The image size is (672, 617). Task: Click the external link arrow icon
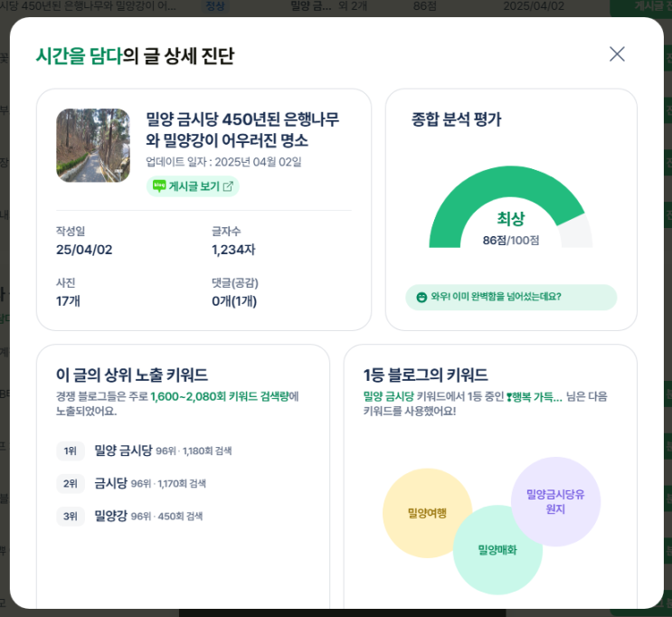click(x=228, y=186)
